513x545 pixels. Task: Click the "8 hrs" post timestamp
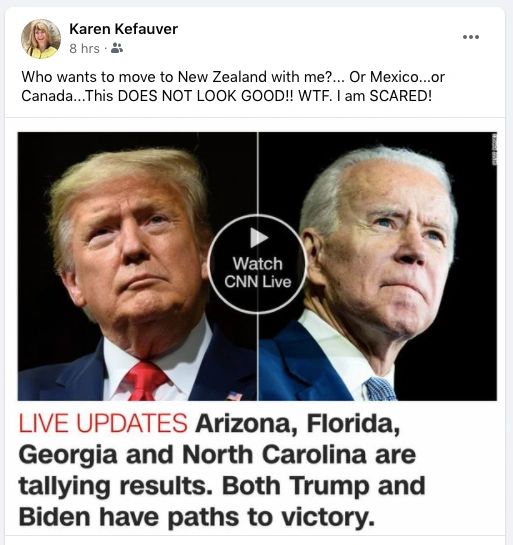[x=84, y=49]
